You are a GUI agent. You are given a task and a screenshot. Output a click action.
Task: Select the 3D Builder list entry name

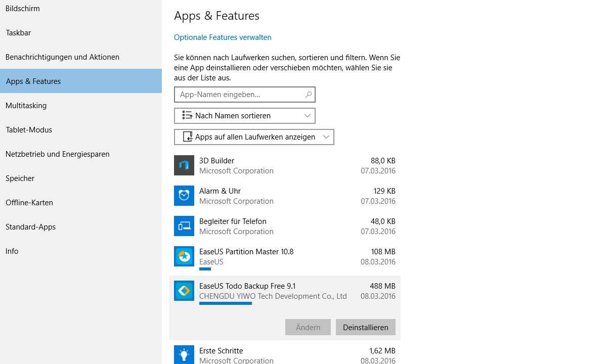[216, 161]
